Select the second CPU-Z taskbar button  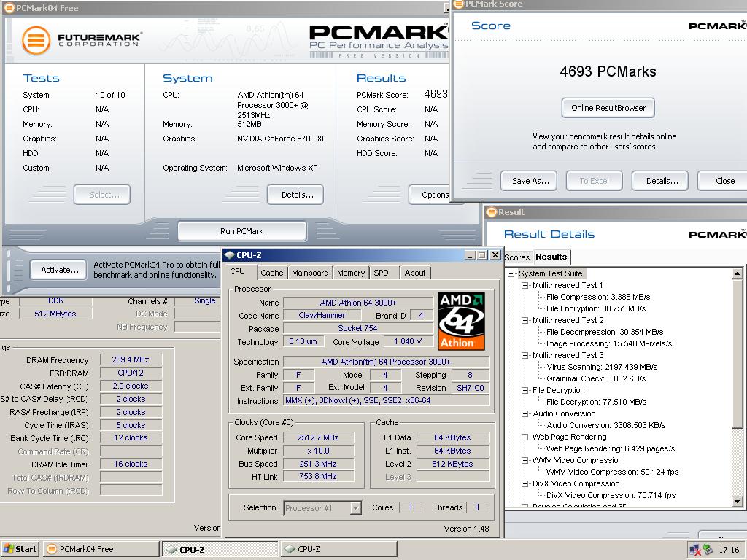pos(338,549)
